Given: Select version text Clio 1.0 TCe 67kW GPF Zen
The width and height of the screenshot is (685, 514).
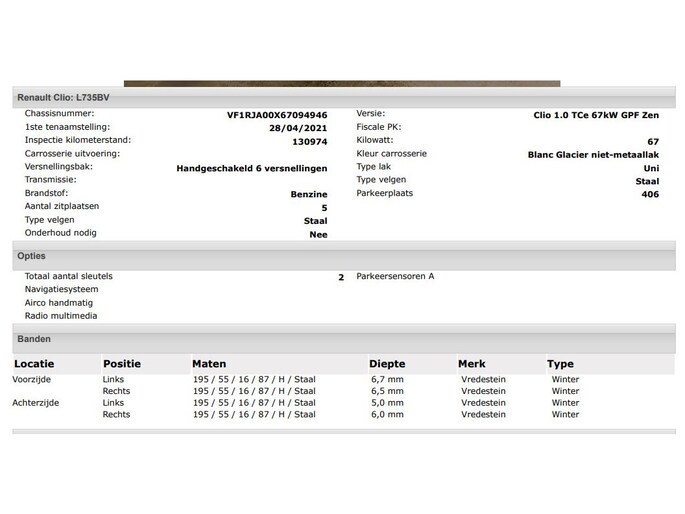Looking at the screenshot, I should coord(596,115).
